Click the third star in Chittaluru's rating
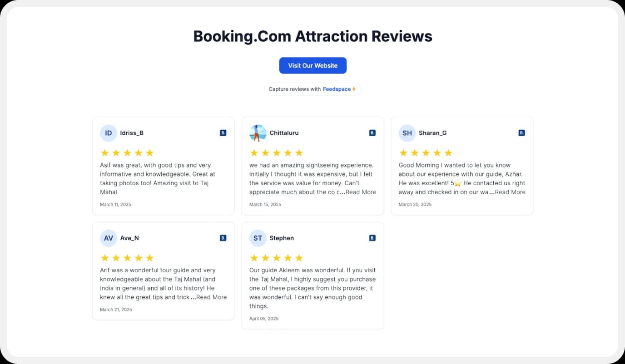 coord(277,152)
